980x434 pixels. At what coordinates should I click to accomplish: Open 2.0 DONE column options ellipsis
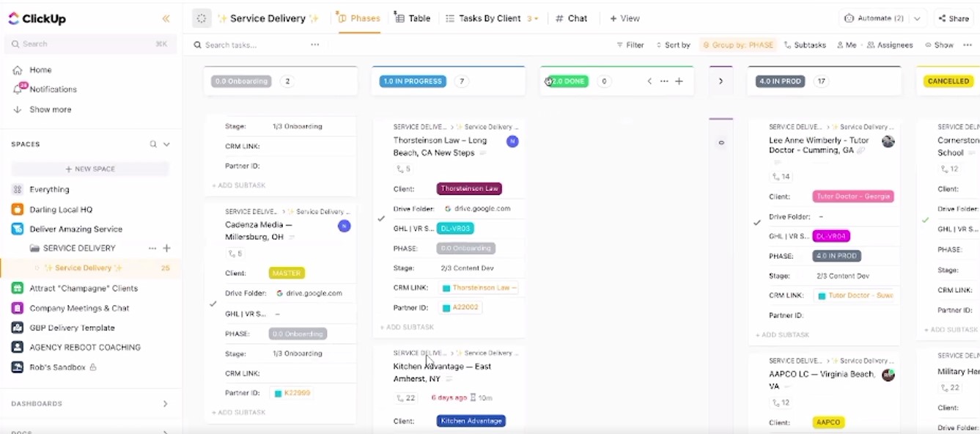(664, 81)
